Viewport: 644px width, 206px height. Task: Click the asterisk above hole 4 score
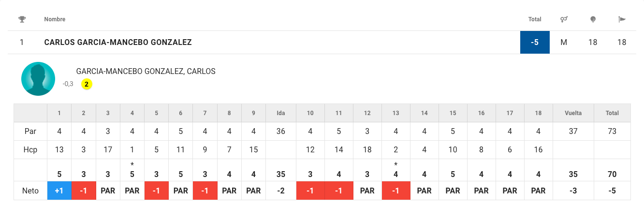[132, 164]
